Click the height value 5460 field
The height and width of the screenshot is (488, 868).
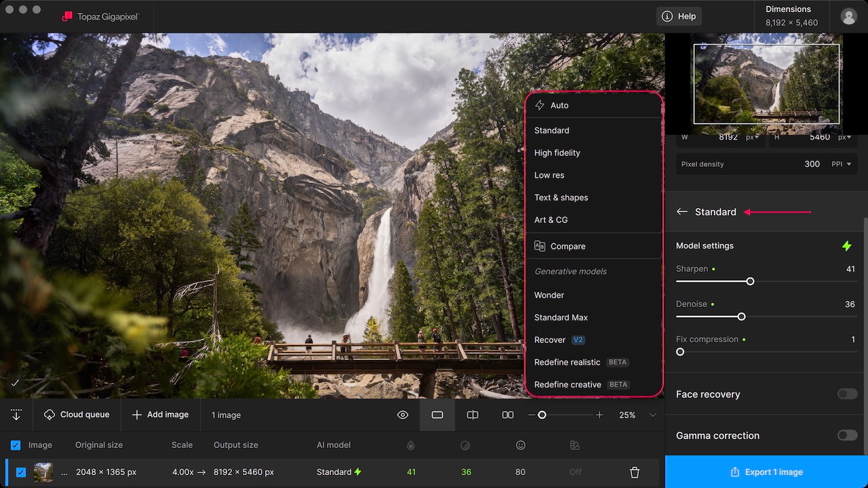[819, 137]
